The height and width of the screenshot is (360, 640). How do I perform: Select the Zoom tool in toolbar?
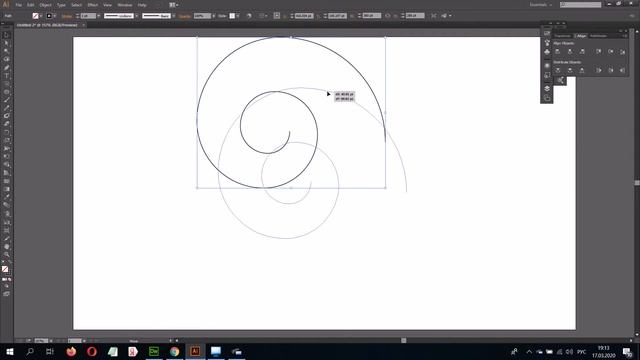pos(6,255)
